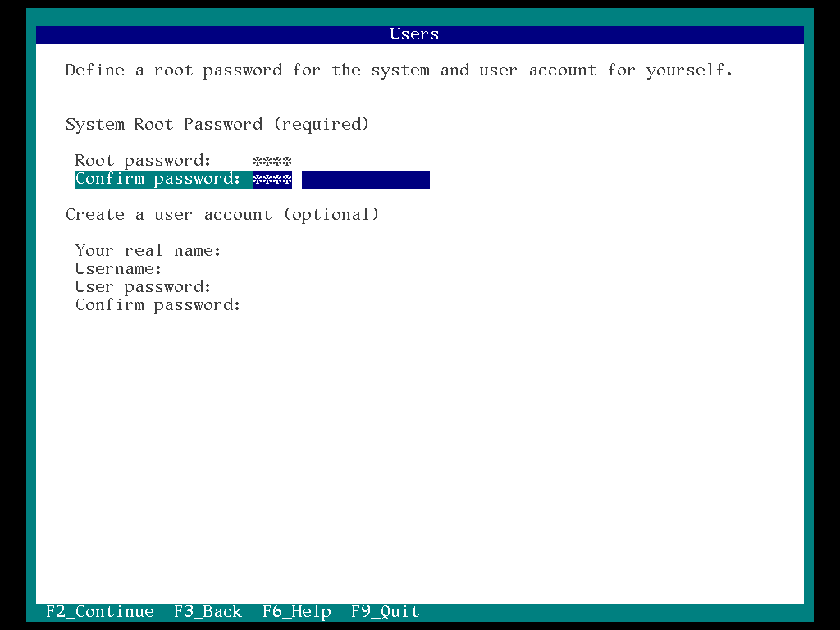Image resolution: width=840 pixels, height=630 pixels.
Task: Click the blue empty entry box after confirm password
Action: (366, 180)
